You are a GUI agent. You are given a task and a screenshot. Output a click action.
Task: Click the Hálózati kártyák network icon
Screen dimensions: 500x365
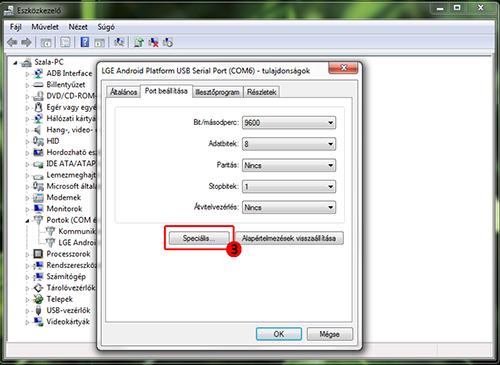tap(39, 118)
